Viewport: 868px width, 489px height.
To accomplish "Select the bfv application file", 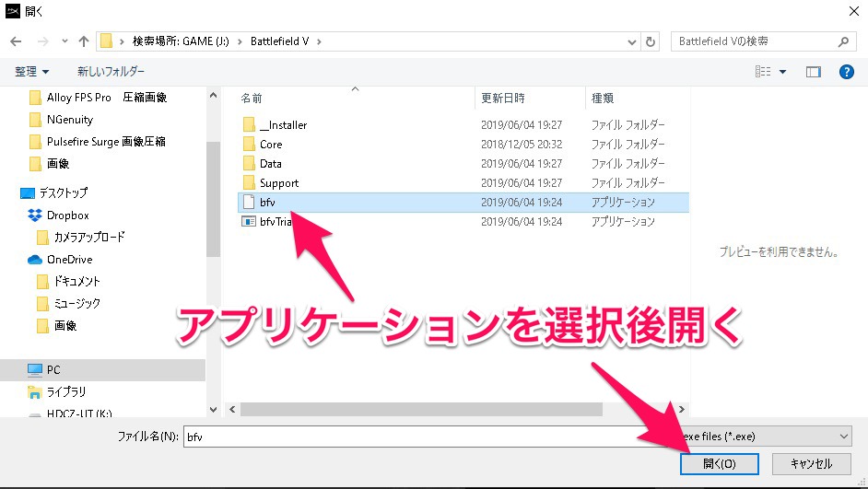I will [463, 203].
